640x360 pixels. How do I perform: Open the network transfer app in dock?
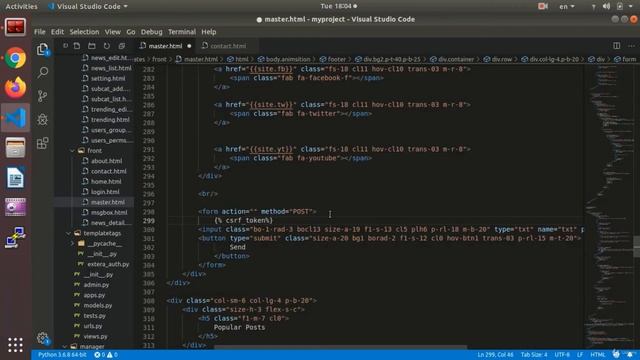[x=16, y=238]
